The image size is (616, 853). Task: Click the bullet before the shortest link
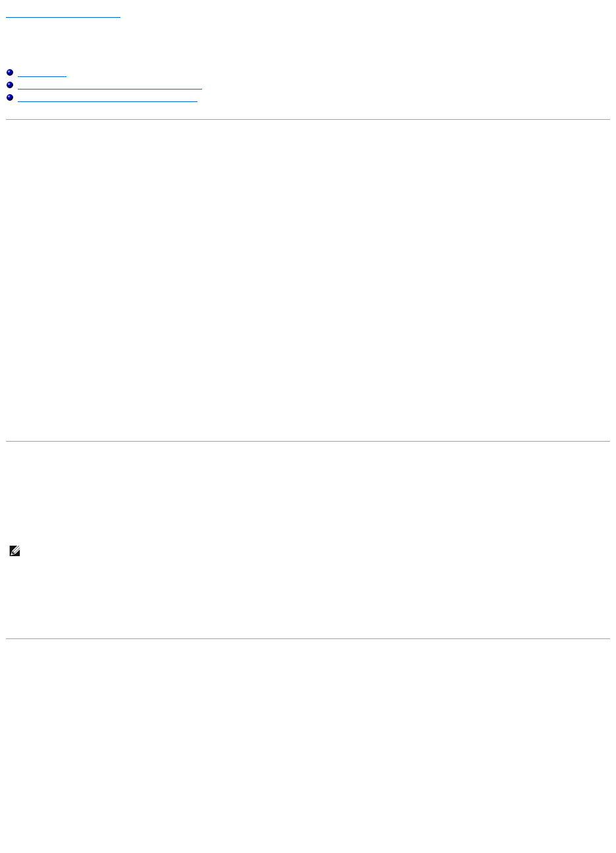(x=10, y=73)
